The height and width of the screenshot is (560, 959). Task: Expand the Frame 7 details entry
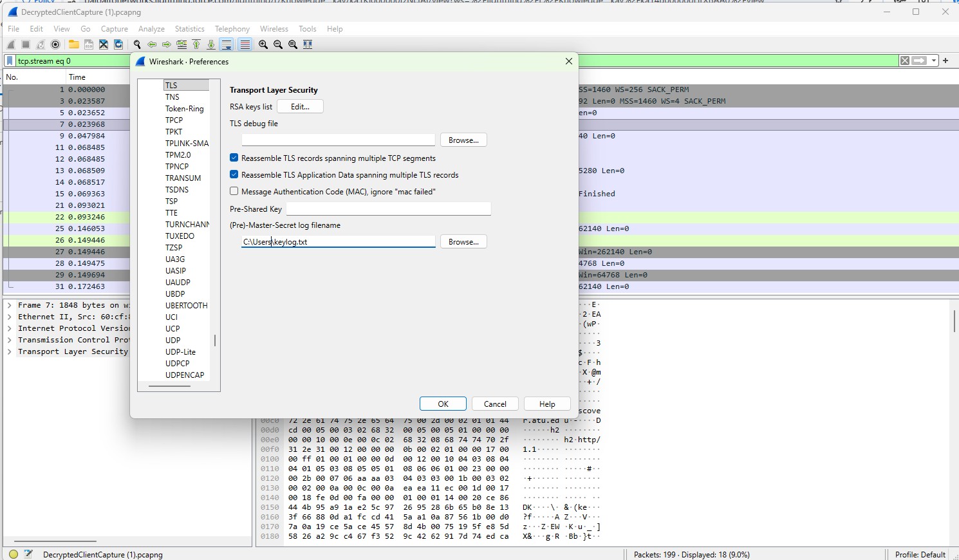(x=9, y=305)
